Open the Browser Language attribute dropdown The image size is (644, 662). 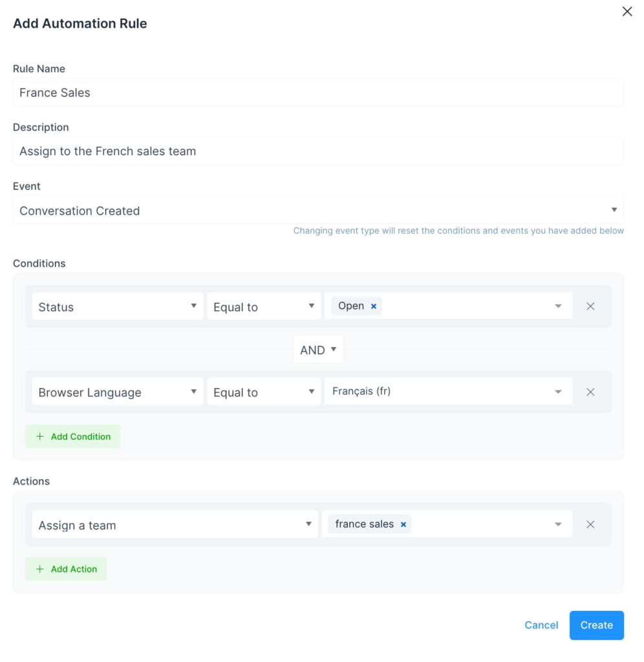(x=118, y=392)
